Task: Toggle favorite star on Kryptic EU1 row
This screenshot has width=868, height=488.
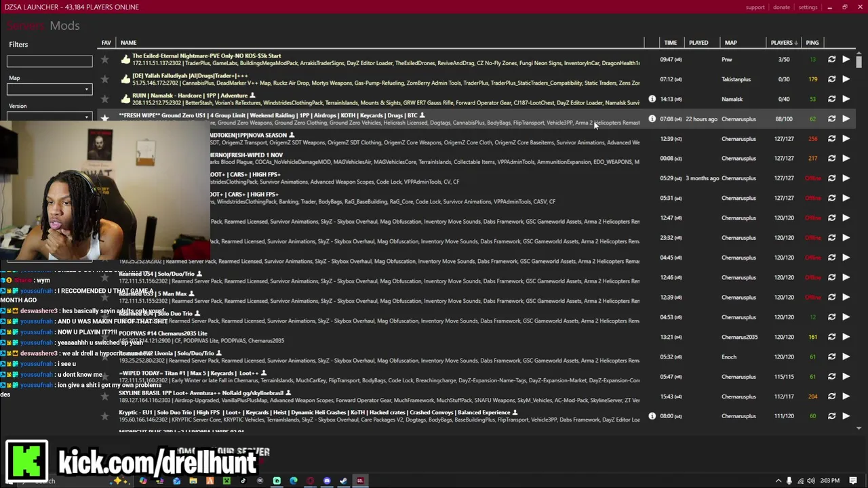Action: pyautogui.click(x=104, y=416)
